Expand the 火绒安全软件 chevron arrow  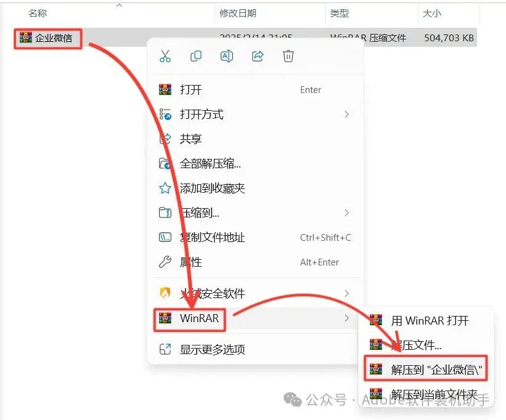346,293
